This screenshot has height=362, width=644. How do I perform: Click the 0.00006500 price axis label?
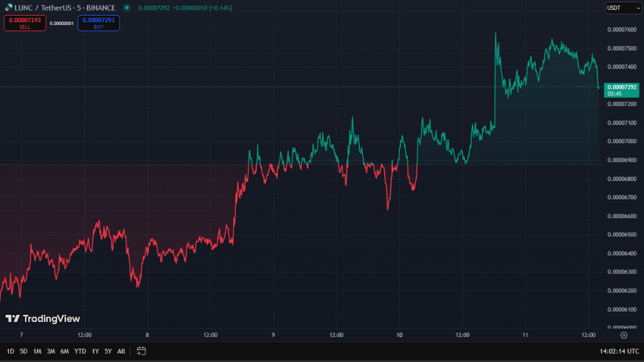(622, 235)
